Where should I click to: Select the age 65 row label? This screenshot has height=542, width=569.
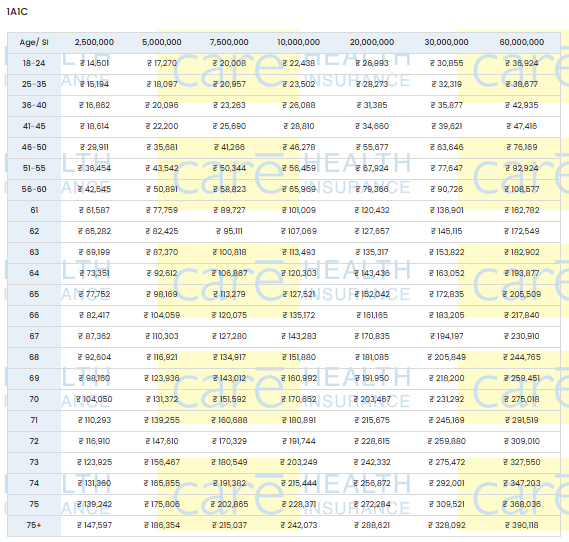click(x=34, y=294)
